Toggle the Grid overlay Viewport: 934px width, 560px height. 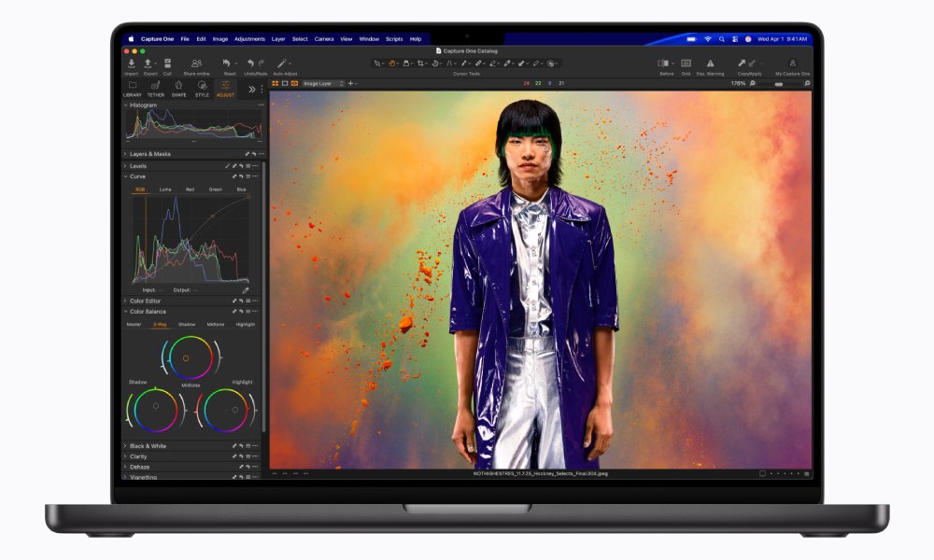click(686, 63)
